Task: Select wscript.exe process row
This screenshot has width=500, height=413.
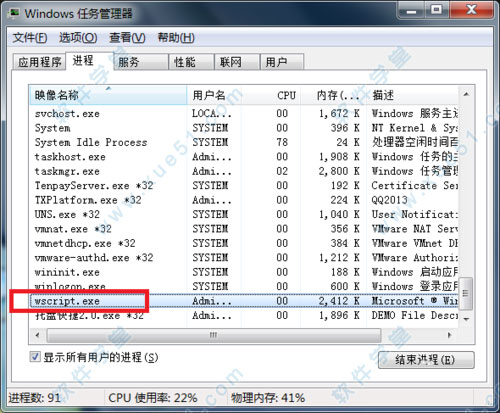Action: (x=244, y=301)
